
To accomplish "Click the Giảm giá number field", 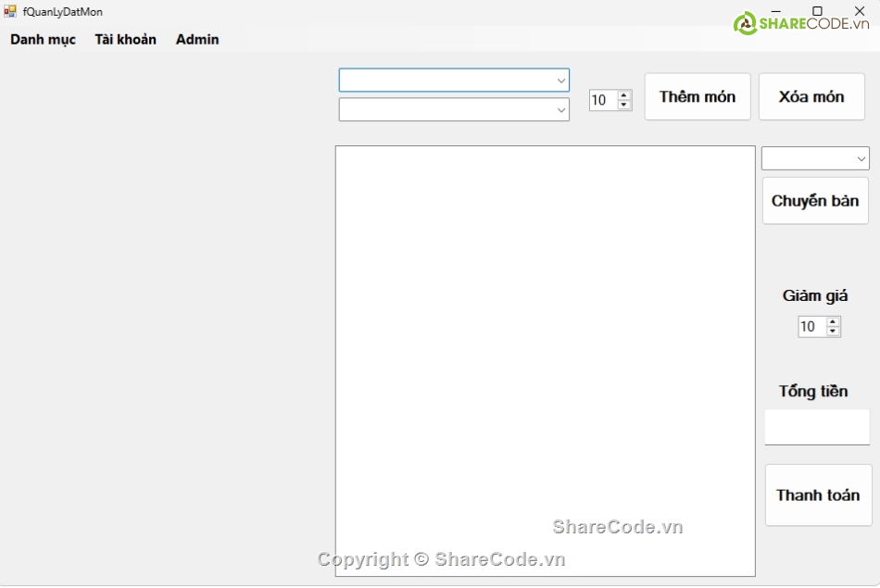I will point(811,327).
